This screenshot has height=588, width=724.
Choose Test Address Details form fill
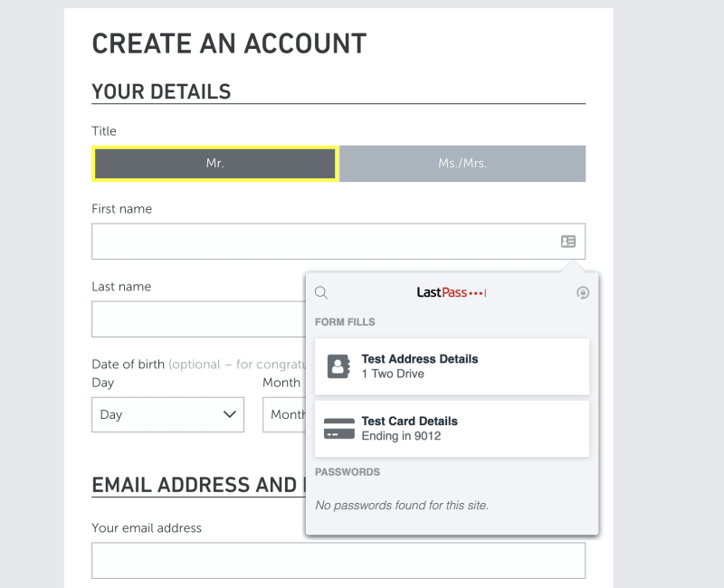coord(452,366)
